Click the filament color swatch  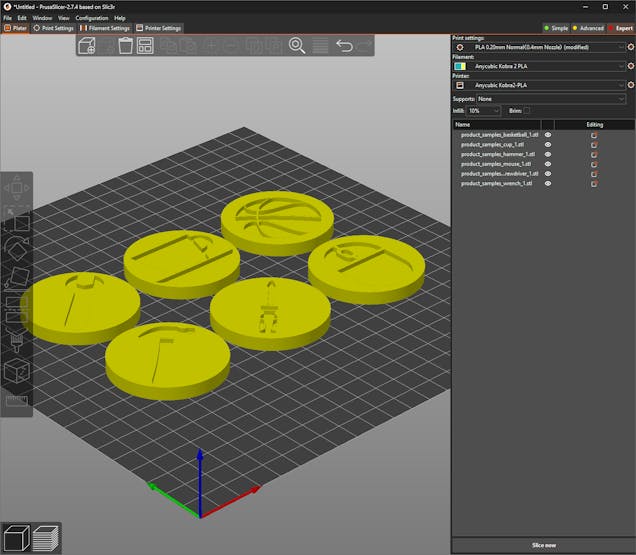460,66
